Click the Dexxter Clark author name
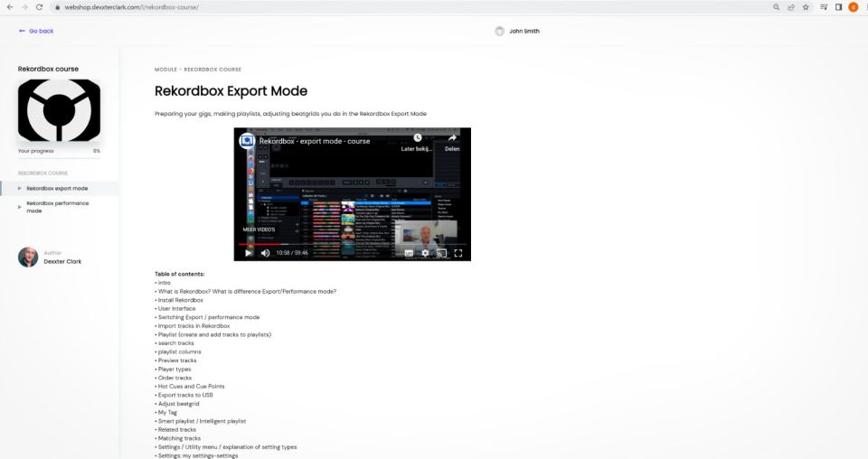 click(62, 261)
